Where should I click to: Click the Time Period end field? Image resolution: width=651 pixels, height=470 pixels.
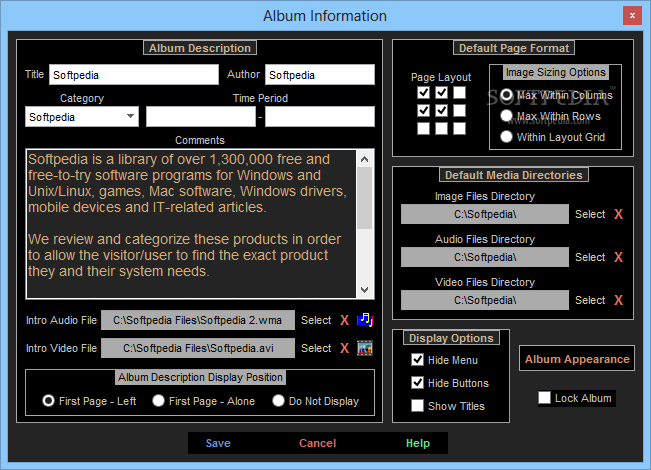320,117
